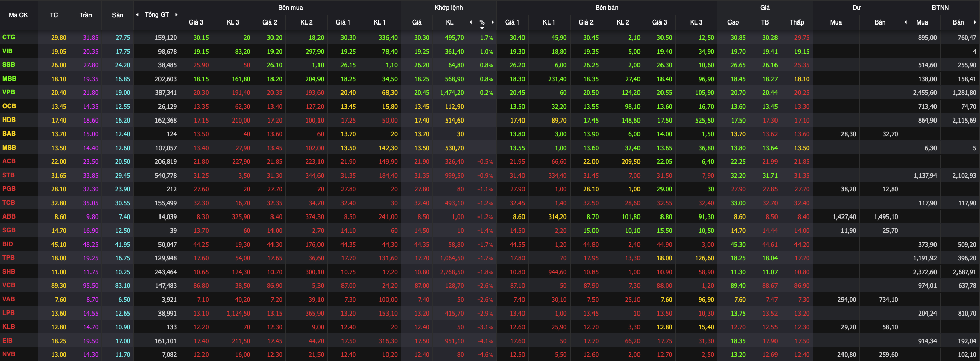Screen dimensions: 980x361
Task: Click CTG percent change 1.7%
Action: tap(487, 38)
